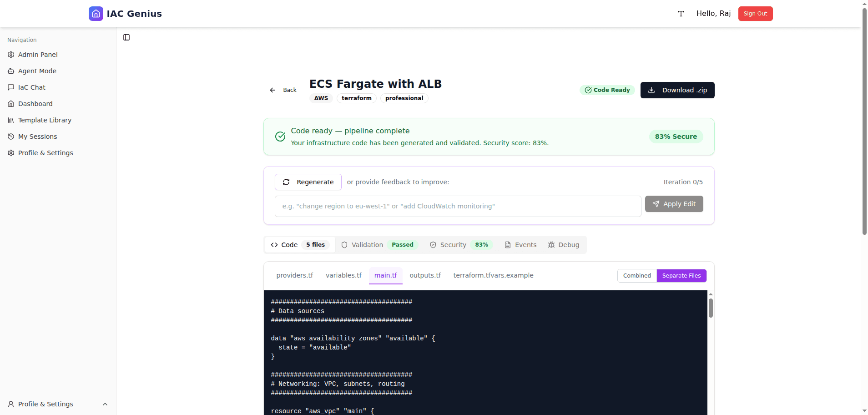
Task: Go to the Dashboard via its sidebar icon
Action: (x=35, y=103)
